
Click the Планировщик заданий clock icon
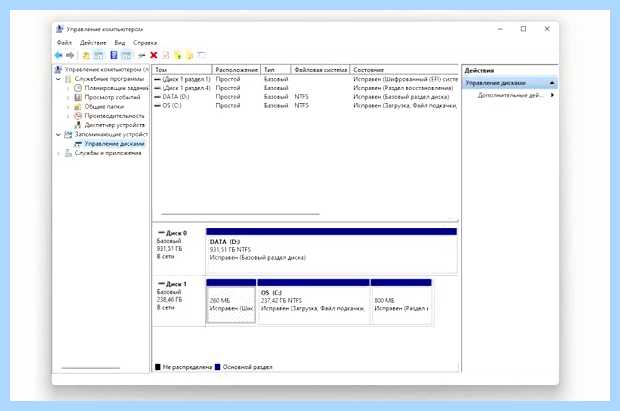pos(78,88)
